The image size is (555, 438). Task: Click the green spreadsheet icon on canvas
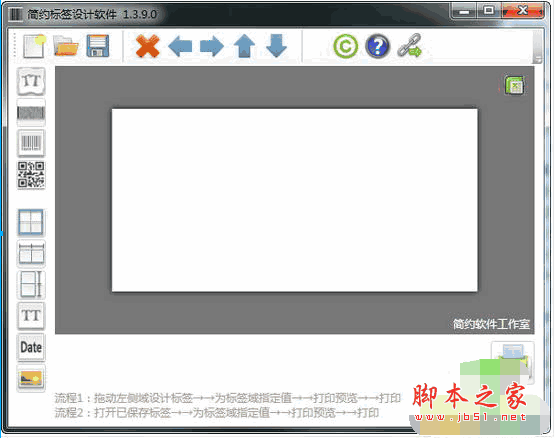(x=514, y=85)
